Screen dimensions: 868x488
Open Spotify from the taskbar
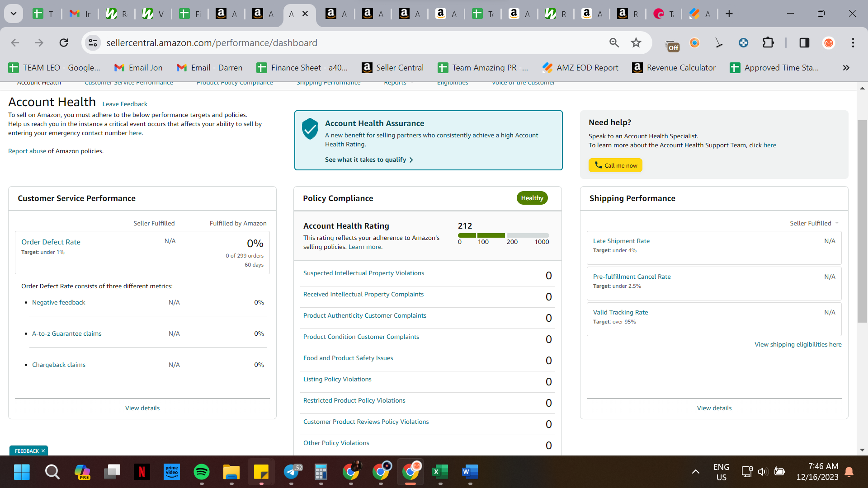202,472
